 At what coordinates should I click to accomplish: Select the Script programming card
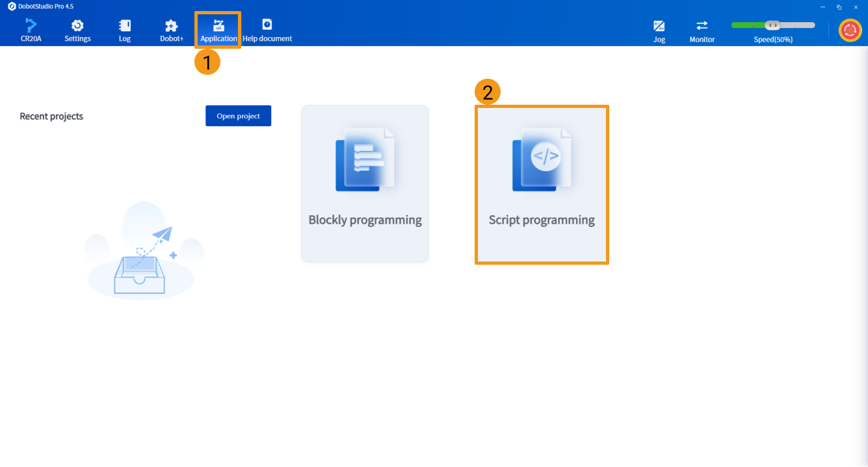(542, 184)
